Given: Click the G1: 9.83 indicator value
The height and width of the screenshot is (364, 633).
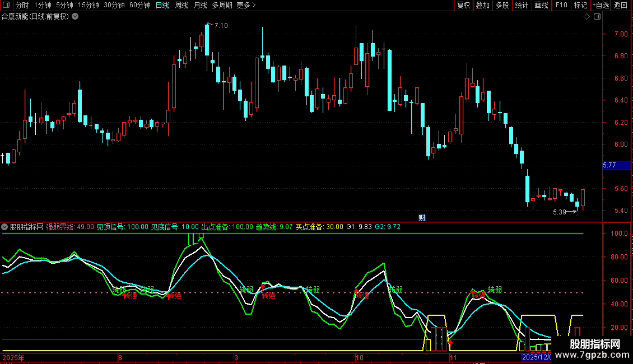Looking at the screenshot, I should pos(359,227).
